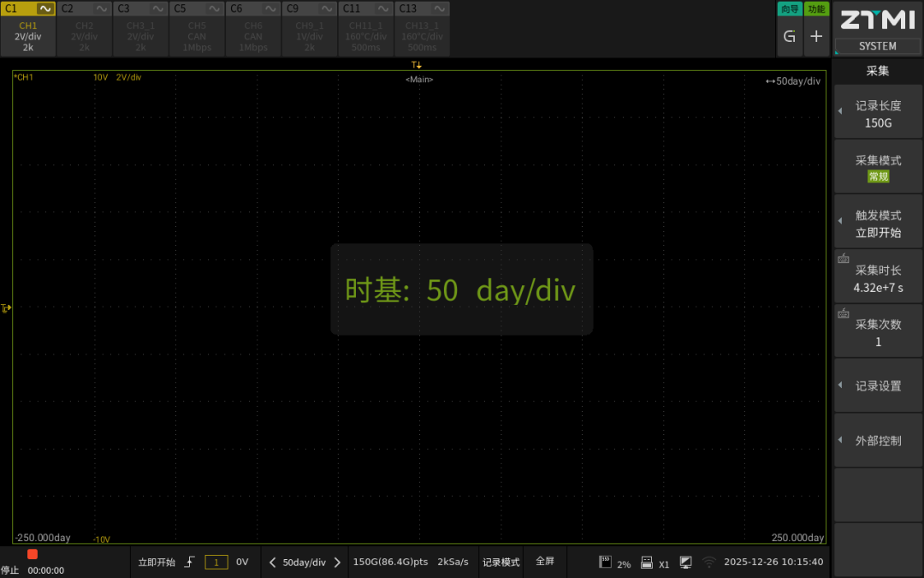Open the 向导 wizard button
The height and width of the screenshot is (578, 924).
790,9
